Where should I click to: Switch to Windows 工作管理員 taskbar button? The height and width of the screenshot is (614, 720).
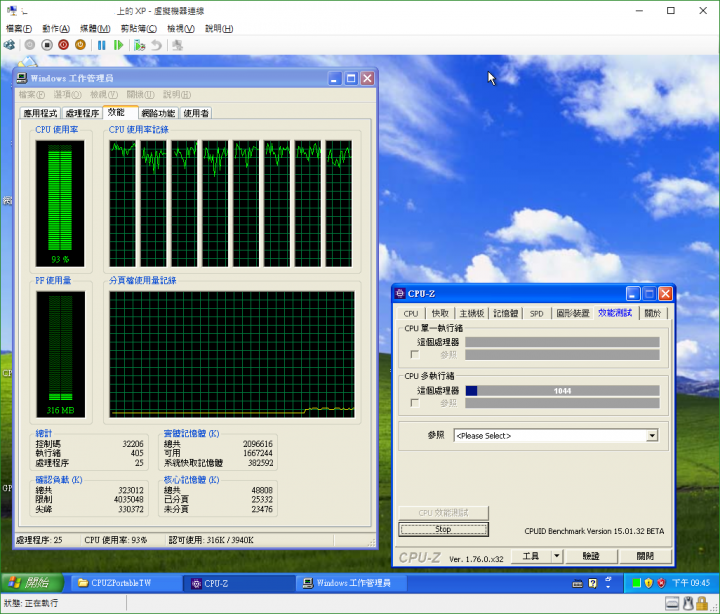353,583
